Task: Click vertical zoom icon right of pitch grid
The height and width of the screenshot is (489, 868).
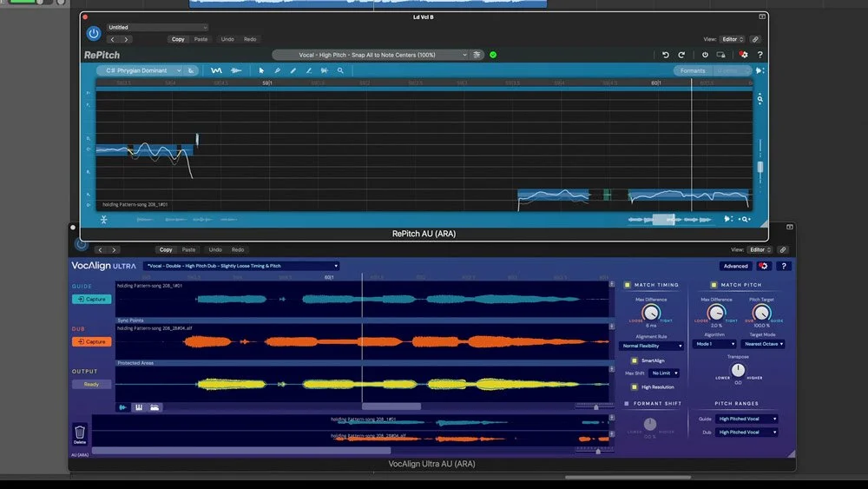Action: point(760,99)
